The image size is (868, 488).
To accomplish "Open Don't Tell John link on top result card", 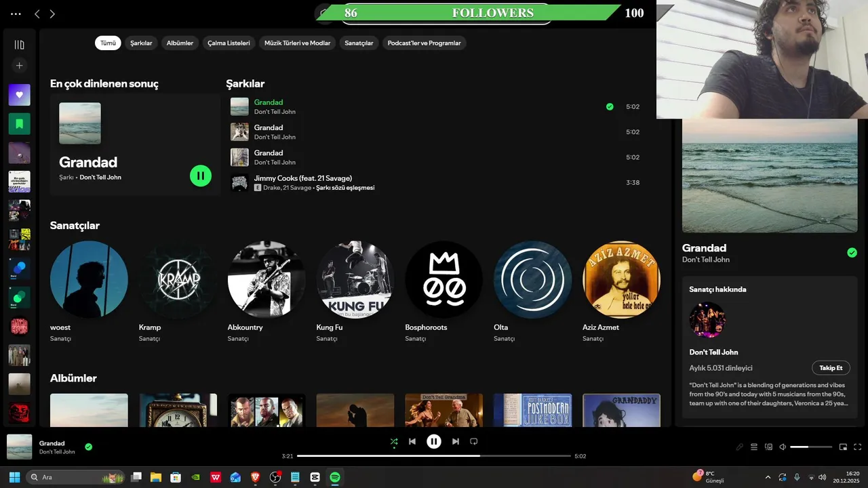I will tap(100, 178).
